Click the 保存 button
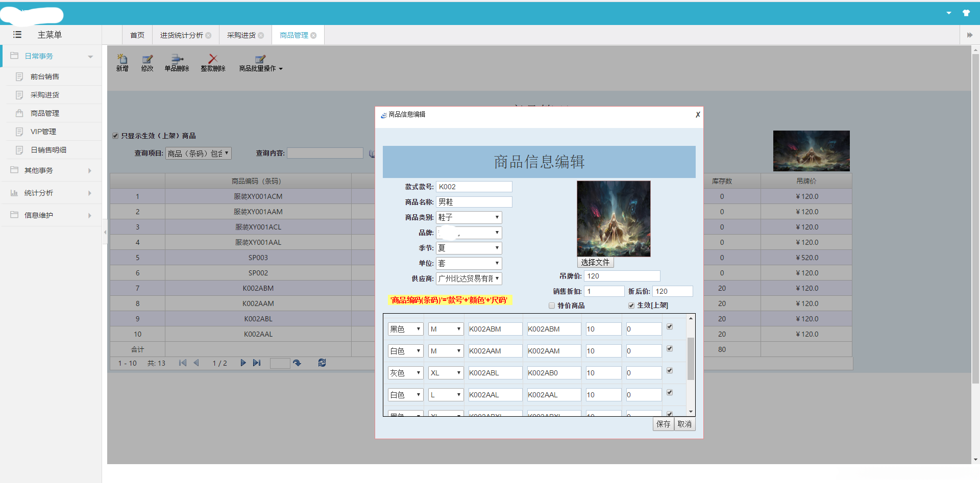Viewport: 980px width, 483px height. coord(664,424)
